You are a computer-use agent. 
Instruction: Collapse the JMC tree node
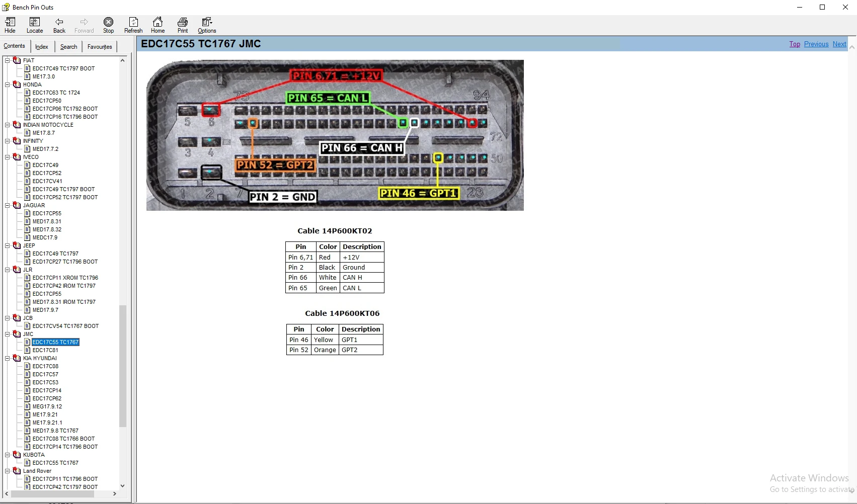(x=7, y=334)
